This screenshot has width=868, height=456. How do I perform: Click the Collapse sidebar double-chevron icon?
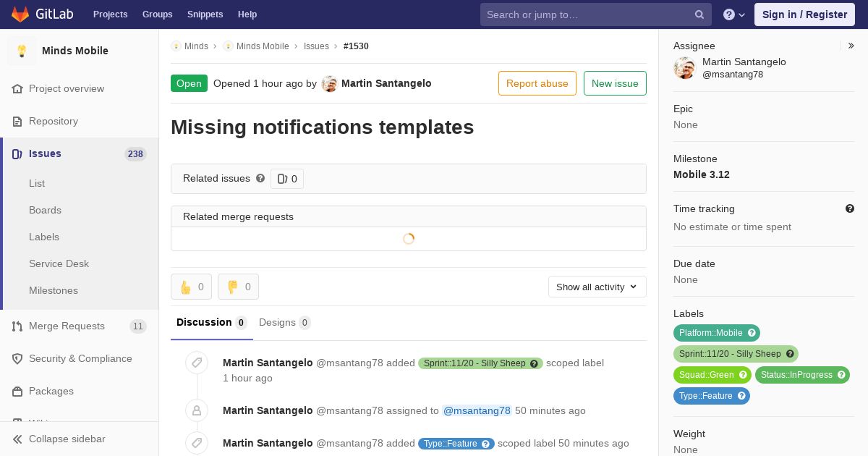point(17,439)
